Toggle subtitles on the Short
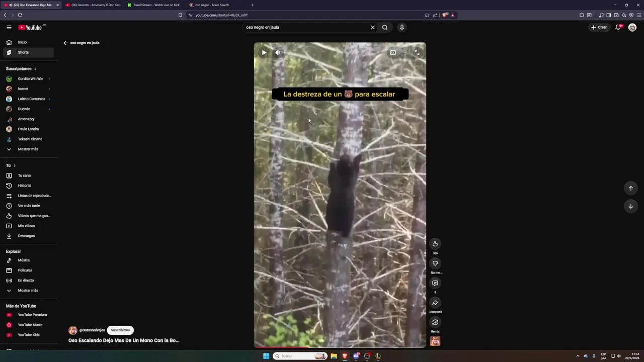The image size is (644, 362). pos(393,52)
